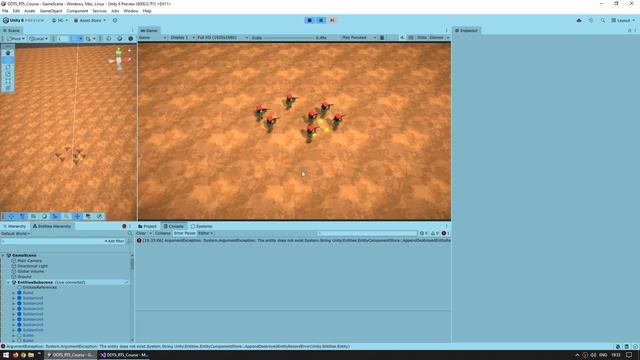Switch to the Scene tab
This screenshot has height=360, width=640.
[11, 31]
